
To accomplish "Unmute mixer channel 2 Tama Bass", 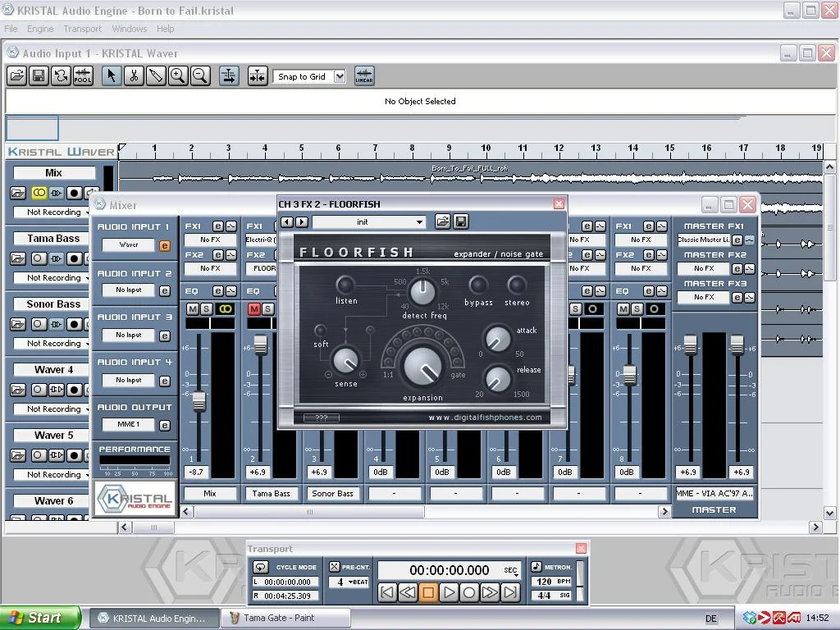I will [x=254, y=309].
